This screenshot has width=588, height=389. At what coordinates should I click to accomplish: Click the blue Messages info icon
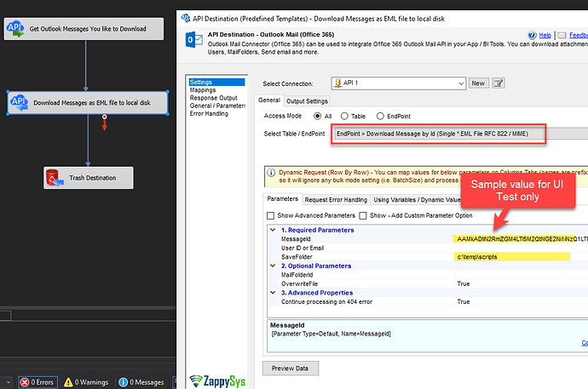coord(124,382)
